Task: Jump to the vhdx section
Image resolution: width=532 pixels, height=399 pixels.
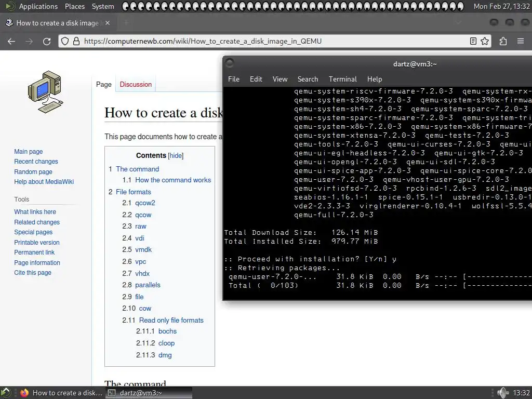Action: (x=142, y=273)
